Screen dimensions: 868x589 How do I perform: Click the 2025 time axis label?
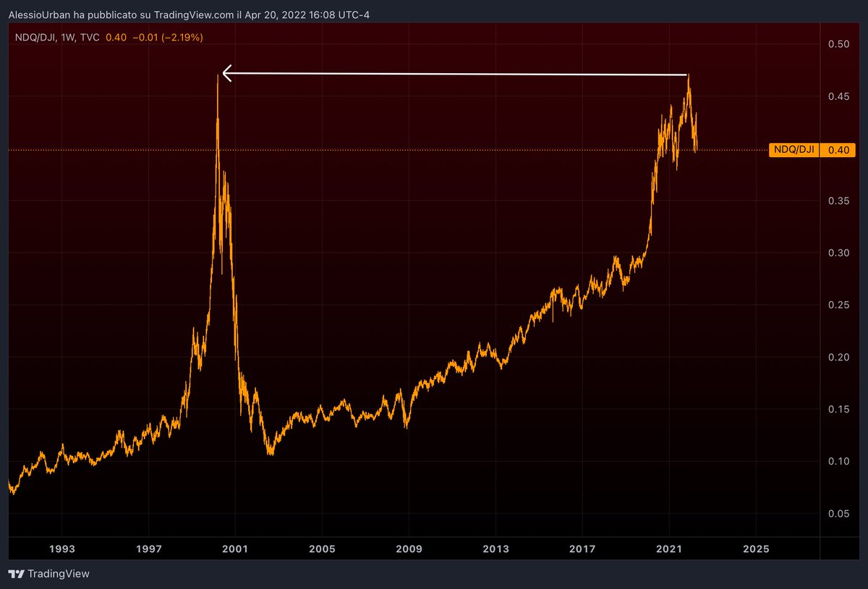[756, 549]
